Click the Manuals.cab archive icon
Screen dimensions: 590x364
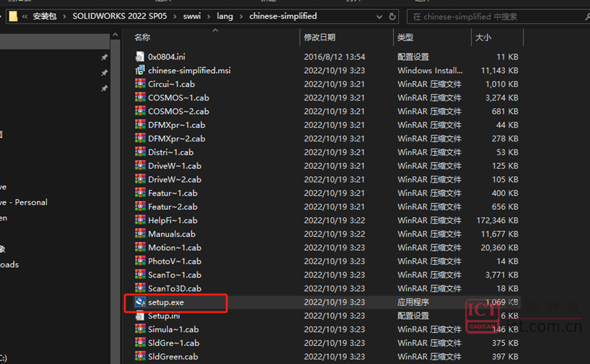tap(140, 234)
